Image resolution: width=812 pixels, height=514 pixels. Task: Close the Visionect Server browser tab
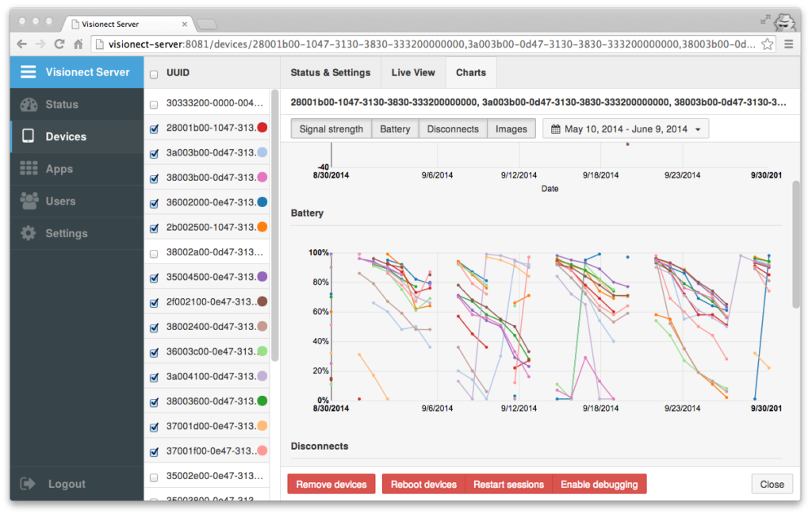click(x=184, y=25)
